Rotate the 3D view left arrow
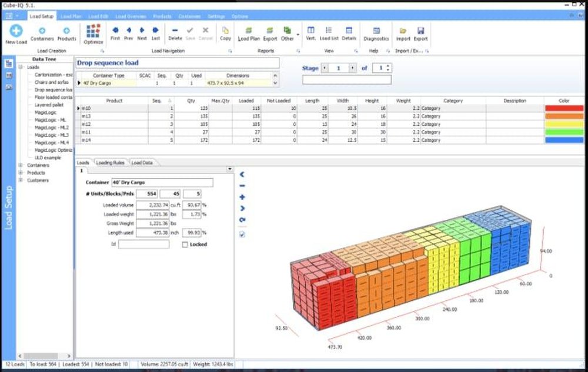The width and height of the screenshot is (588, 372). tap(242, 174)
